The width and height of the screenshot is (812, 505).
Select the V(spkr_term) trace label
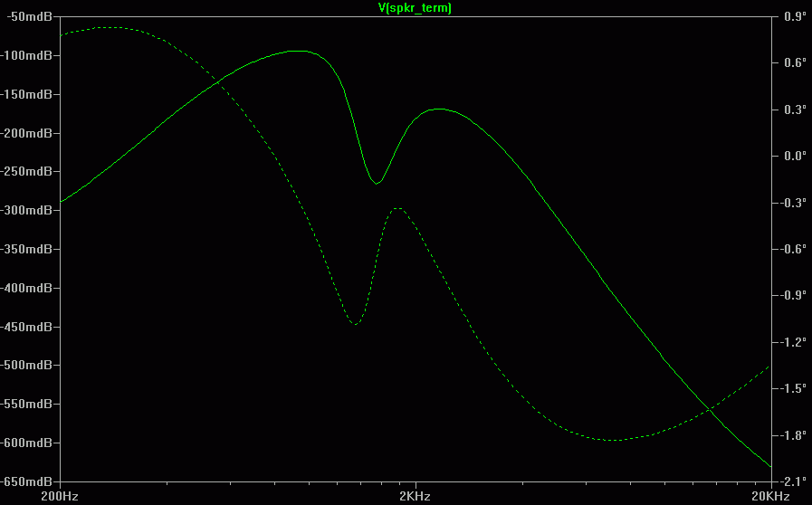(415, 8)
